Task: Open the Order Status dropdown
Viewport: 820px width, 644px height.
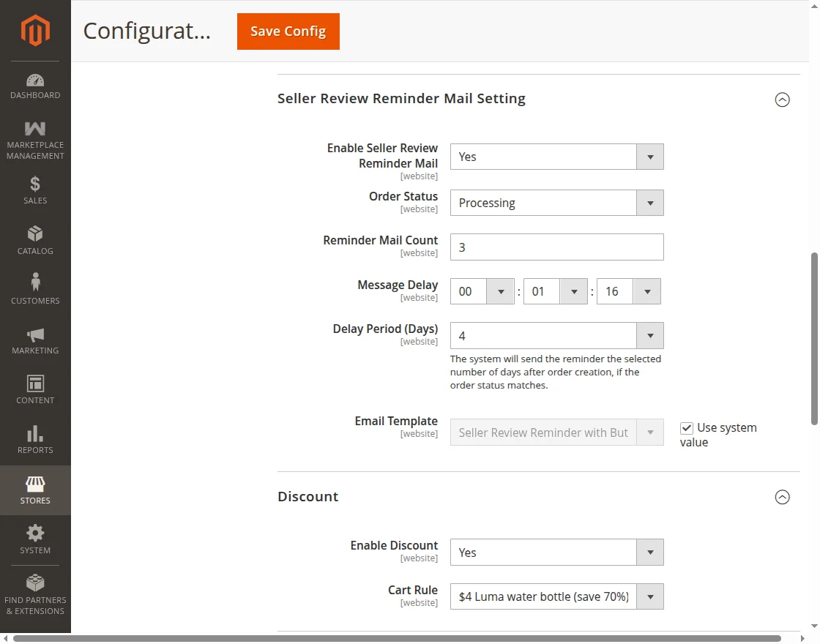Action: click(556, 203)
